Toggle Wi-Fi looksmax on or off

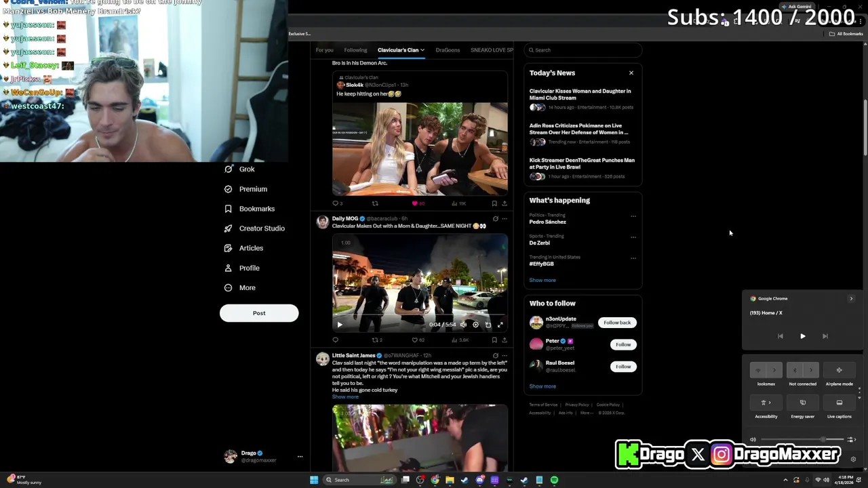point(758,370)
